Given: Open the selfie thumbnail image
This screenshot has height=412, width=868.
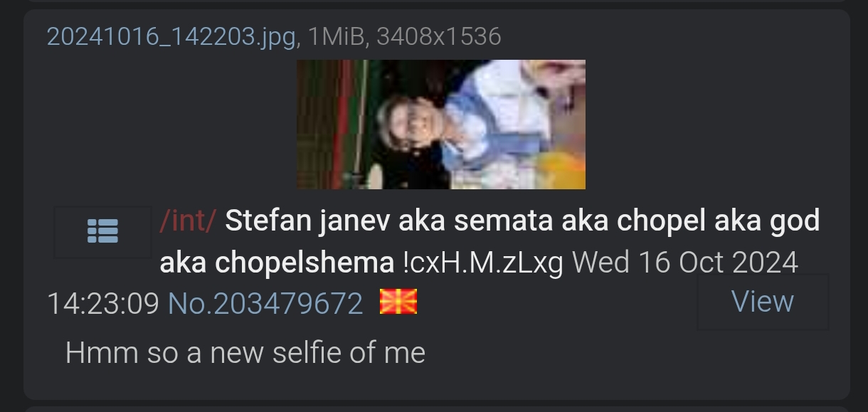Looking at the screenshot, I should (x=441, y=125).
